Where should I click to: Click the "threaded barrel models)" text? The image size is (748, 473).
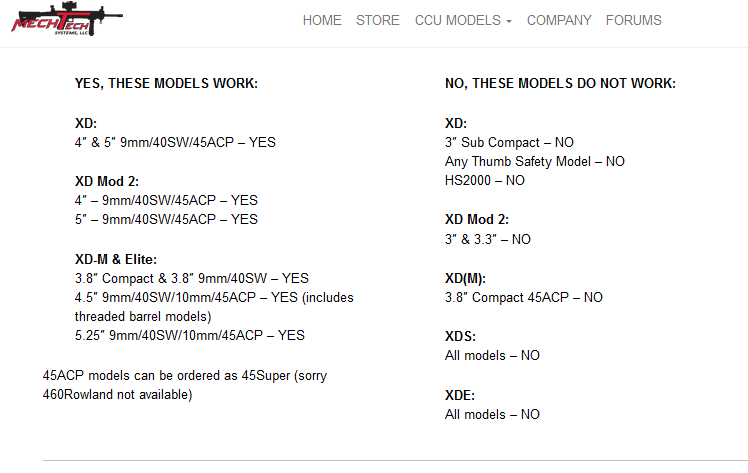click(x=143, y=317)
